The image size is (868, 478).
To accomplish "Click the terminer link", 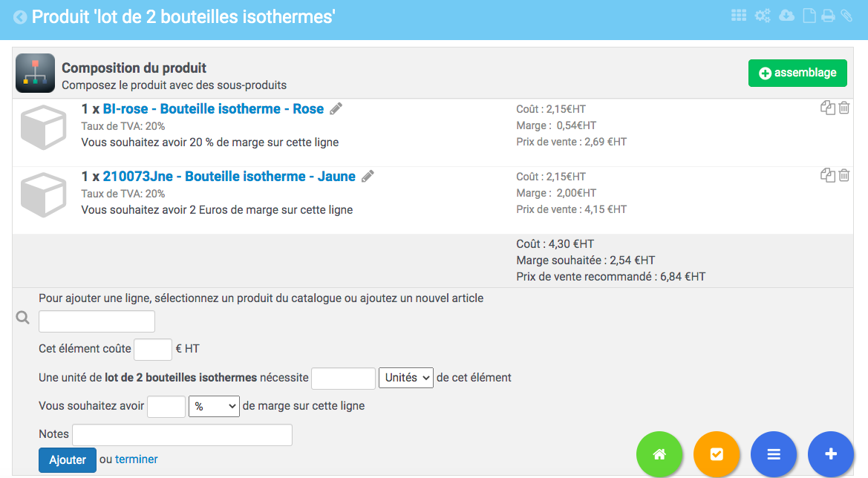I will (136, 459).
